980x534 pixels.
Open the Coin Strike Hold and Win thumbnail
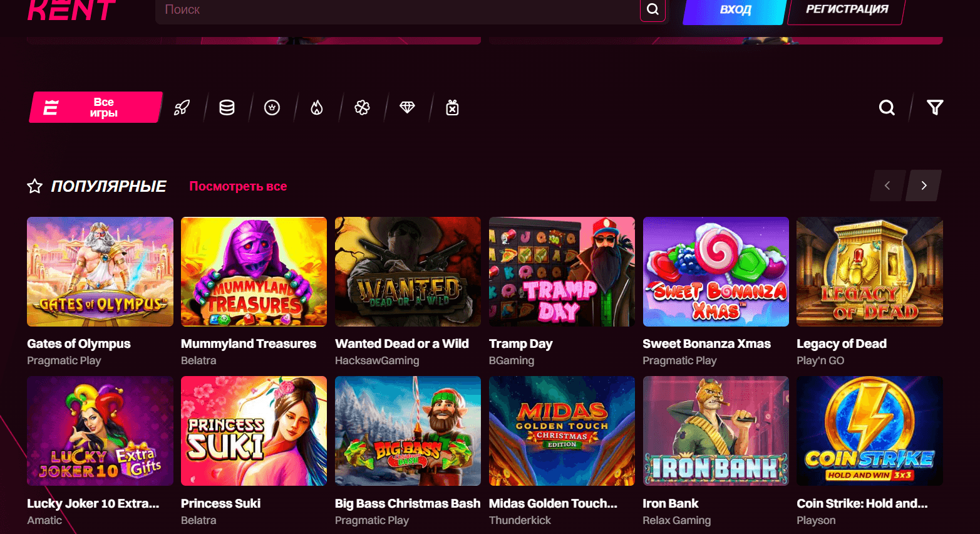pyautogui.click(x=870, y=431)
